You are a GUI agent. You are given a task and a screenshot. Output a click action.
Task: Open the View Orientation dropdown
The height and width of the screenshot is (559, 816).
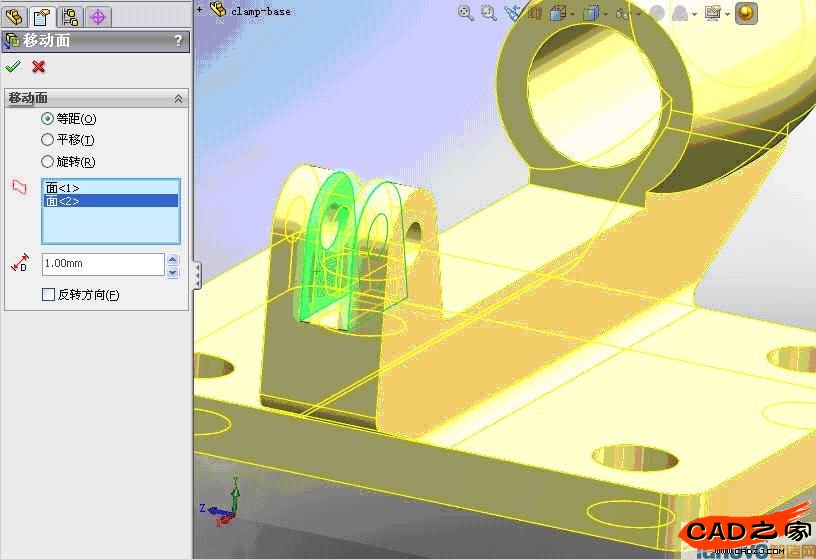click(x=562, y=13)
